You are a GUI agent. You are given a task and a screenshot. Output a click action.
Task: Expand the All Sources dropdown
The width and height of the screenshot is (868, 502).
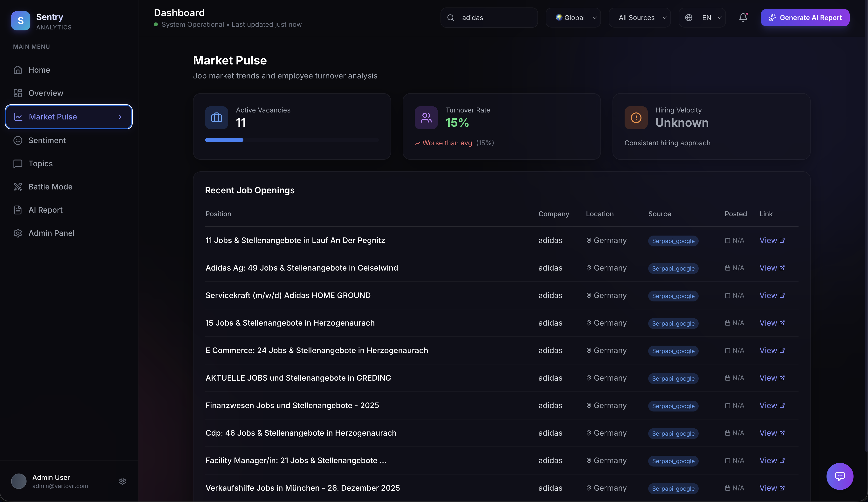(639, 18)
